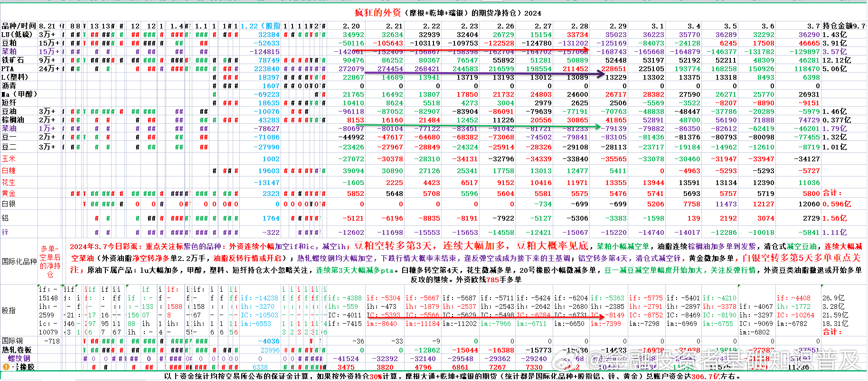Select the column header 2.20

coord(351,26)
